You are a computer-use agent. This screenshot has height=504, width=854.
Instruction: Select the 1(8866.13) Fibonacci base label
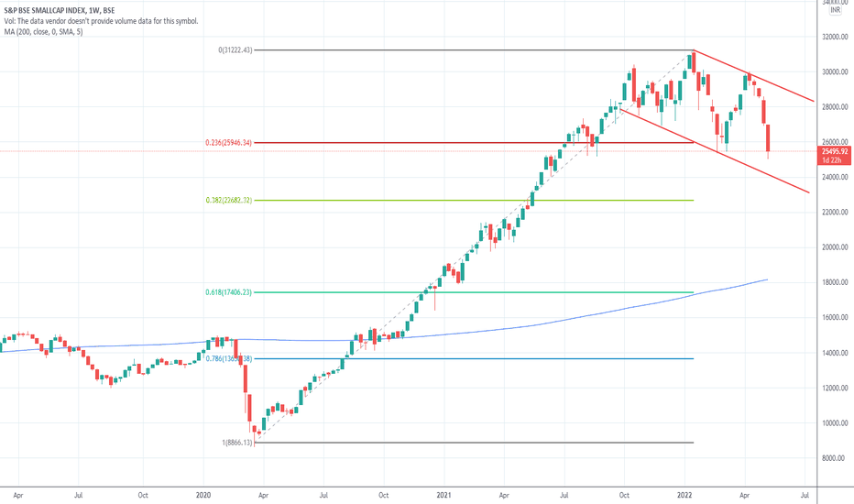click(x=237, y=443)
